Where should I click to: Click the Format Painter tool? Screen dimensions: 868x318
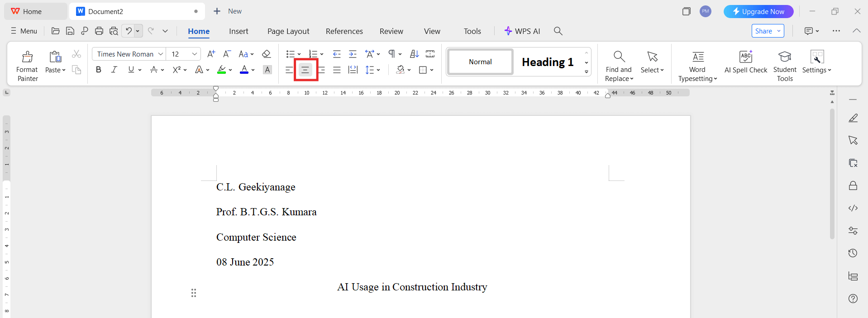(x=27, y=66)
